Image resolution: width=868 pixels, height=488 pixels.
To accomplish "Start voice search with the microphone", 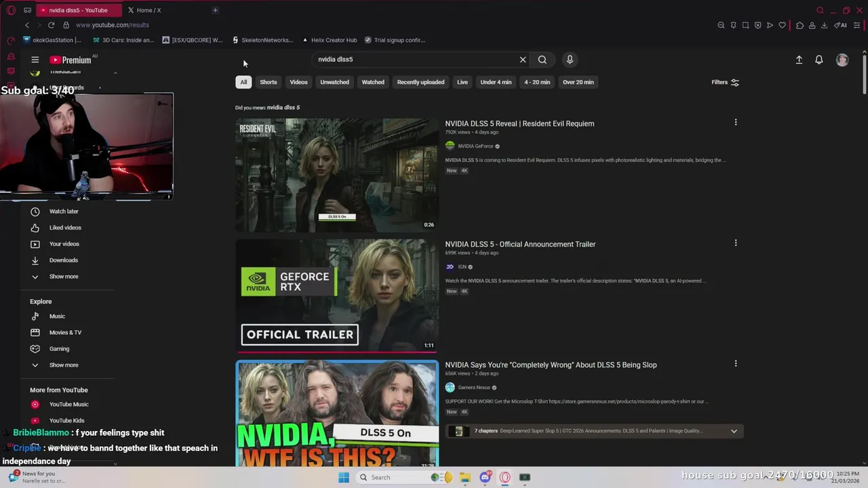I will [570, 60].
